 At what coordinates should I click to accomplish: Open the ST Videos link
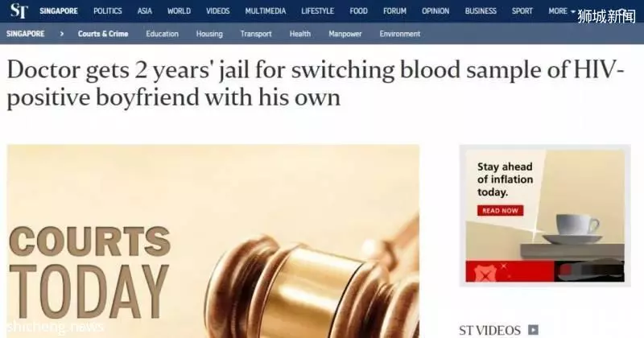(489, 330)
